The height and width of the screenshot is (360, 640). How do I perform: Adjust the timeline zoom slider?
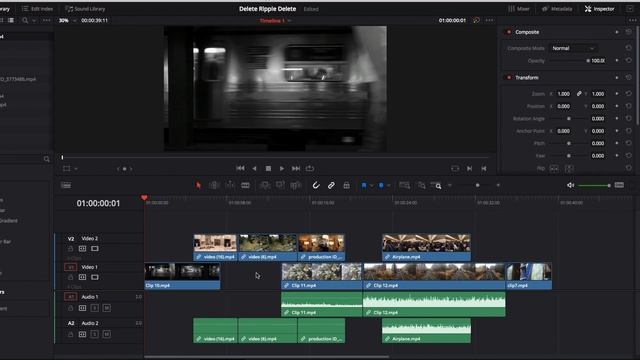(x=478, y=185)
